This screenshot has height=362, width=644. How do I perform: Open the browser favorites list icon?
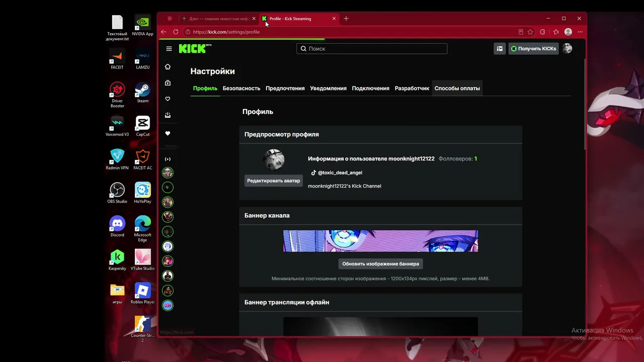pyautogui.click(x=556, y=32)
